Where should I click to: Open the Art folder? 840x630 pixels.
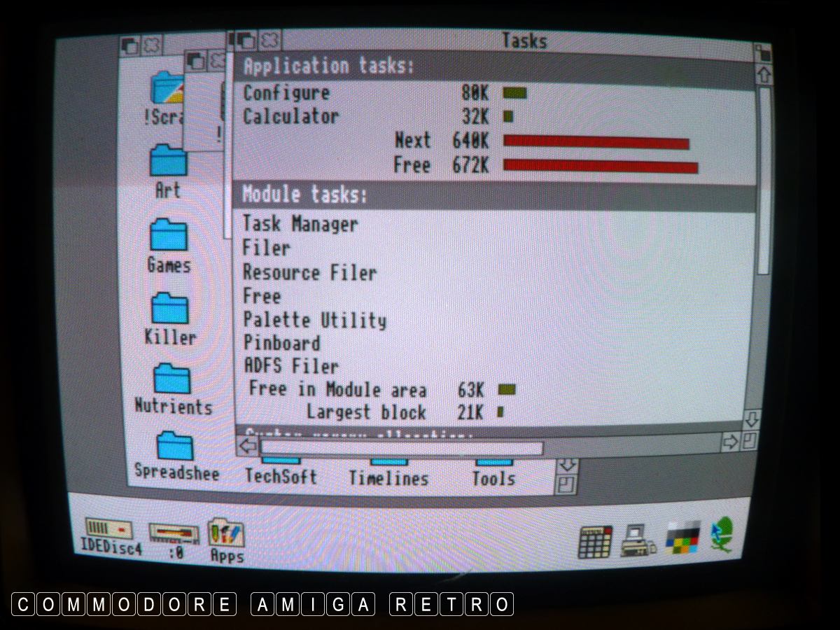pyautogui.click(x=169, y=160)
